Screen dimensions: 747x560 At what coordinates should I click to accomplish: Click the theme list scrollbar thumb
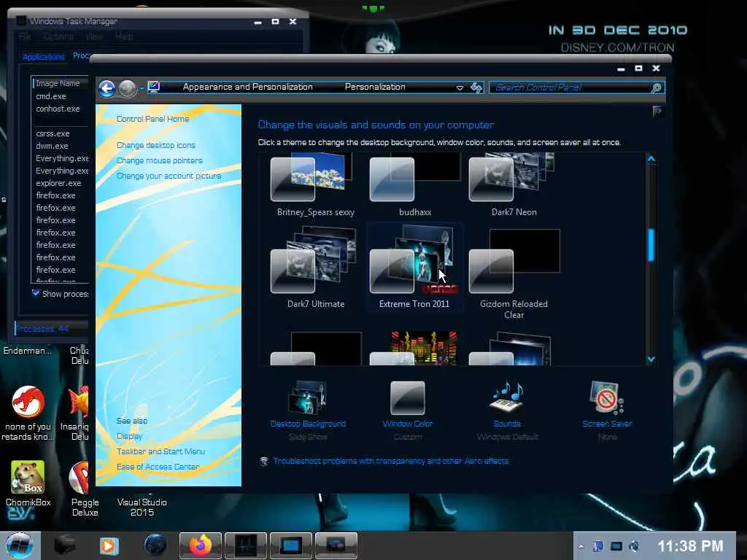click(651, 245)
